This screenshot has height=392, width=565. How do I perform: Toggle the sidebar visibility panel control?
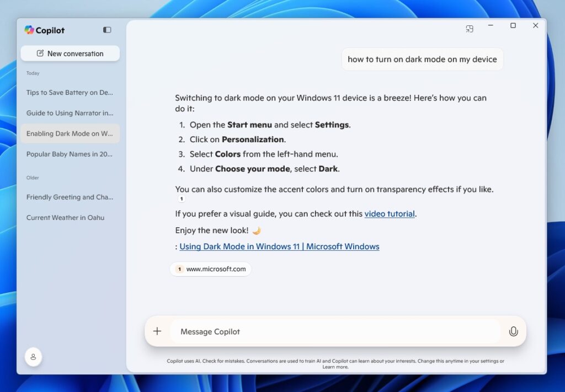click(x=106, y=30)
